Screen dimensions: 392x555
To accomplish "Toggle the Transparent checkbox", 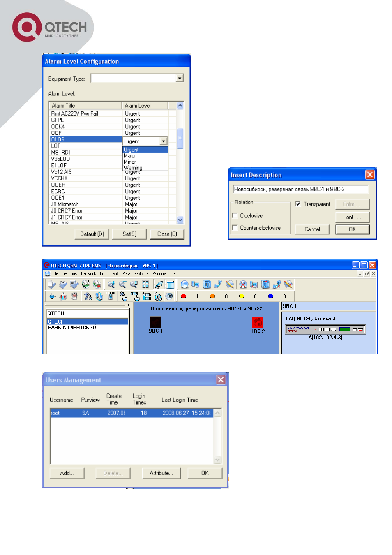I will (x=298, y=204).
